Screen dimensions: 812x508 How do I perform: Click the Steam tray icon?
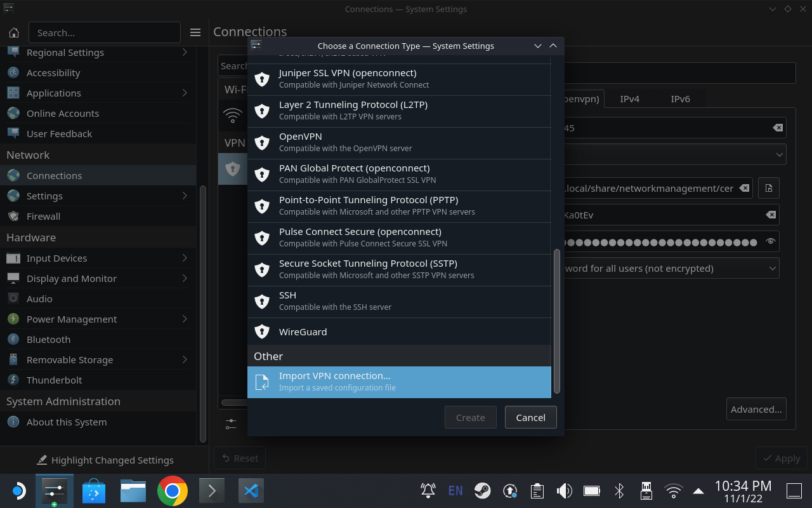coord(483,491)
